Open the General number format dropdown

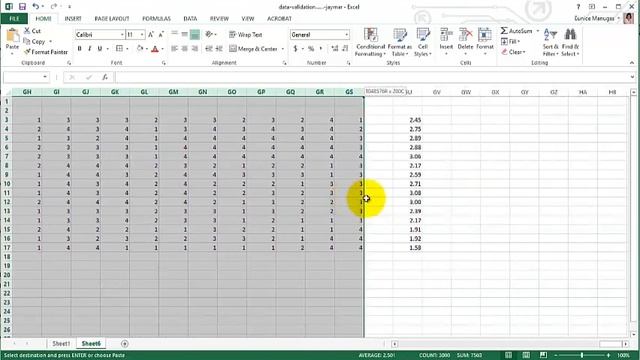click(347, 35)
